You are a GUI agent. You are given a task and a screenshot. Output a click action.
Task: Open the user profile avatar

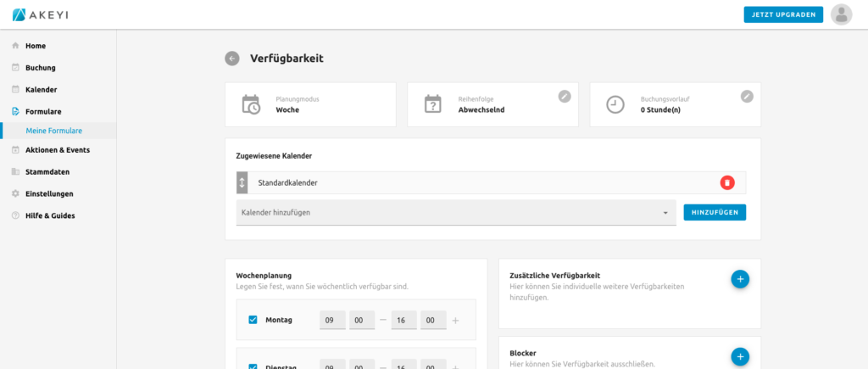(x=841, y=14)
